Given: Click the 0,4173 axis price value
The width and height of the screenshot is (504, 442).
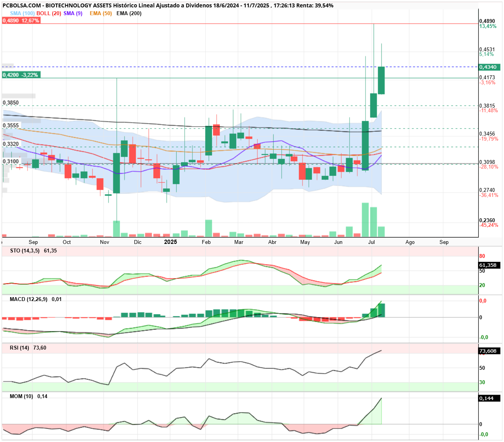Looking at the screenshot, I should (487, 77).
